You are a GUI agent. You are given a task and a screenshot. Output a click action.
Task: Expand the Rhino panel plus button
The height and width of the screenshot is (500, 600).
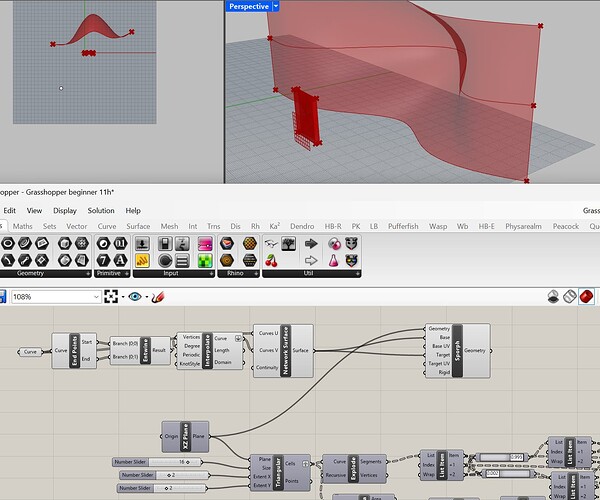(x=256, y=274)
